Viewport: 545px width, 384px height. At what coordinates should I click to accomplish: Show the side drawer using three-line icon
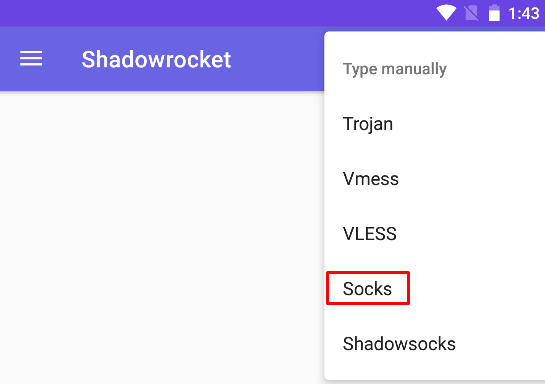pyautogui.click(x=31, y=58)
